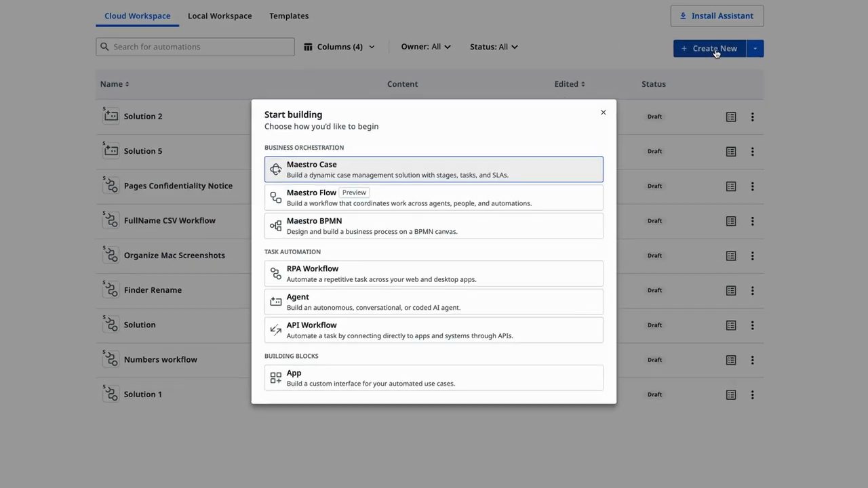Open more options for Solution 2
The width and height of the screenshot is (868, 488).
pyautogui.click(x=752, y=117)
